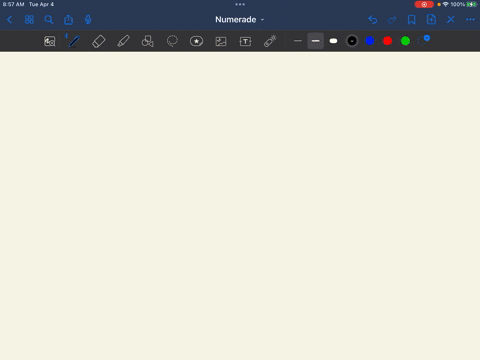This screenshot has width=480, height=360.
Task: Select the zoom window tool
Action: [50, 41]
